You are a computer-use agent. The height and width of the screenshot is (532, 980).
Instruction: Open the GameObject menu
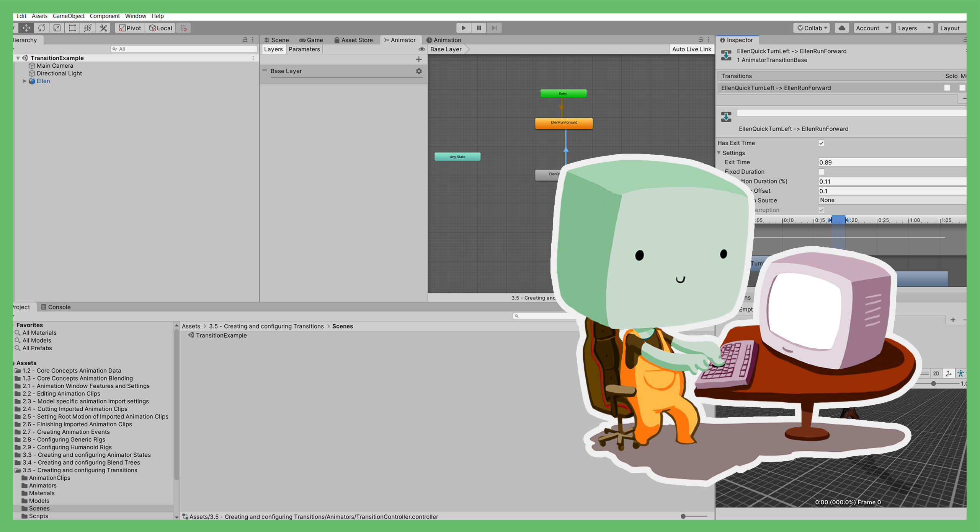pos(68,16)
